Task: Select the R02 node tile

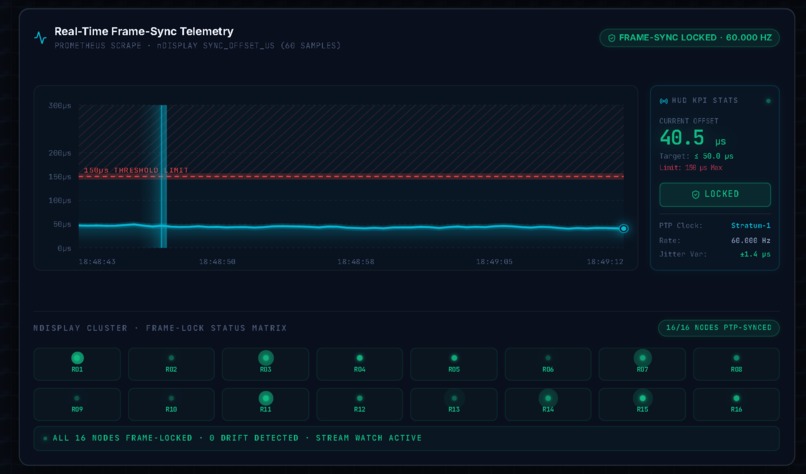Action: click(171, 363)
